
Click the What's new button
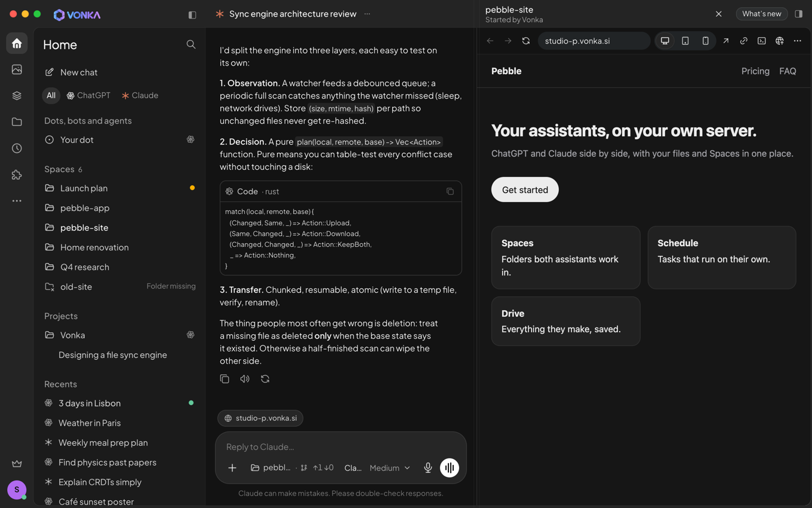(x=762, y=14)
